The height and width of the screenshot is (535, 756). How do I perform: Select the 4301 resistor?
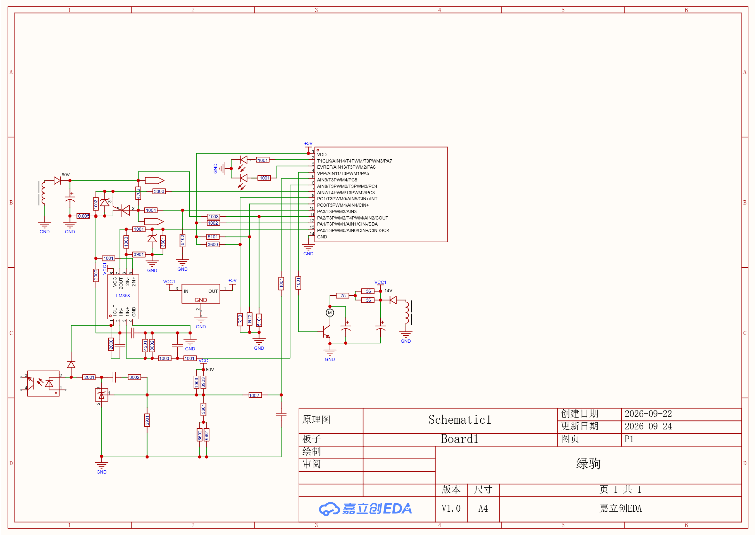pos(145,346)
